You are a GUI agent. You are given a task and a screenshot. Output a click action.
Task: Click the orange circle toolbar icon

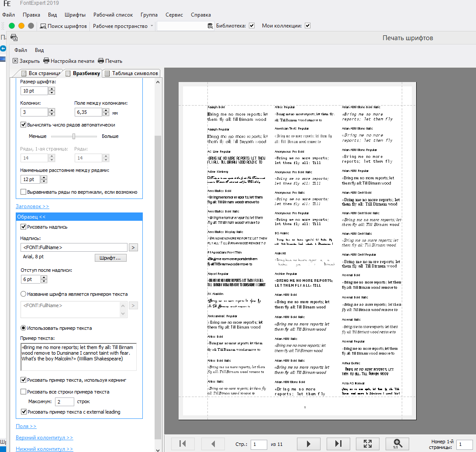tap(21, 26)
